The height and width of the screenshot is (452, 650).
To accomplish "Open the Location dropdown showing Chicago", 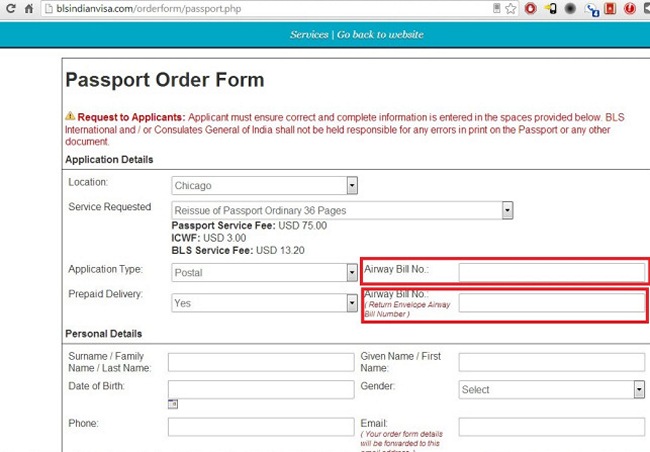I will [x=264, y=185].
